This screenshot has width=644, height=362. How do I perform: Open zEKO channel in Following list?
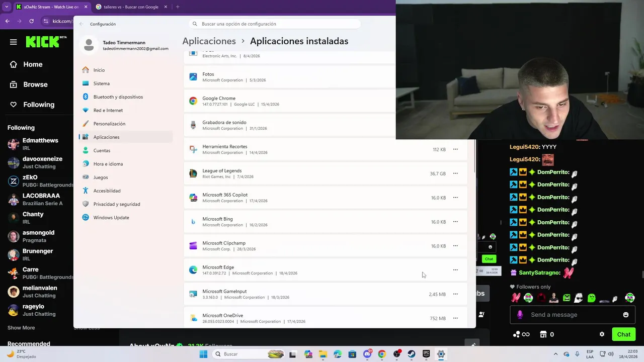[40, 181]
